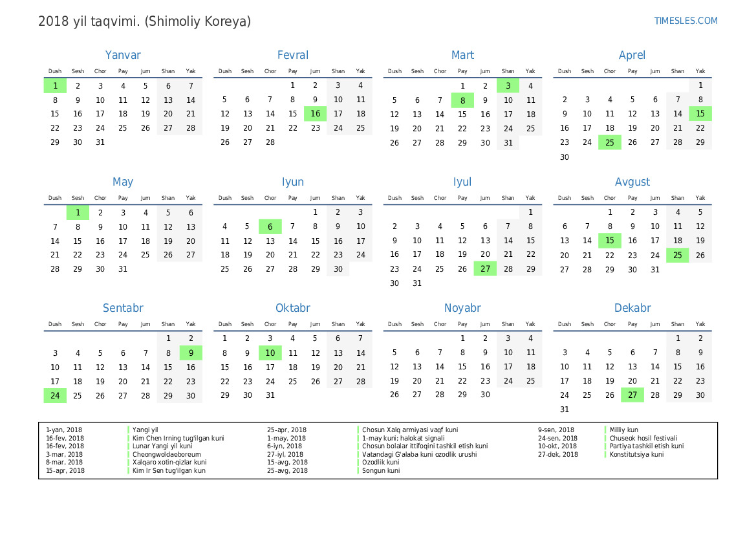Image resolution: width=756 pixels, height=535 pixels.
Task: Click highlighted 8 in Mart
Action: (462, 100)
